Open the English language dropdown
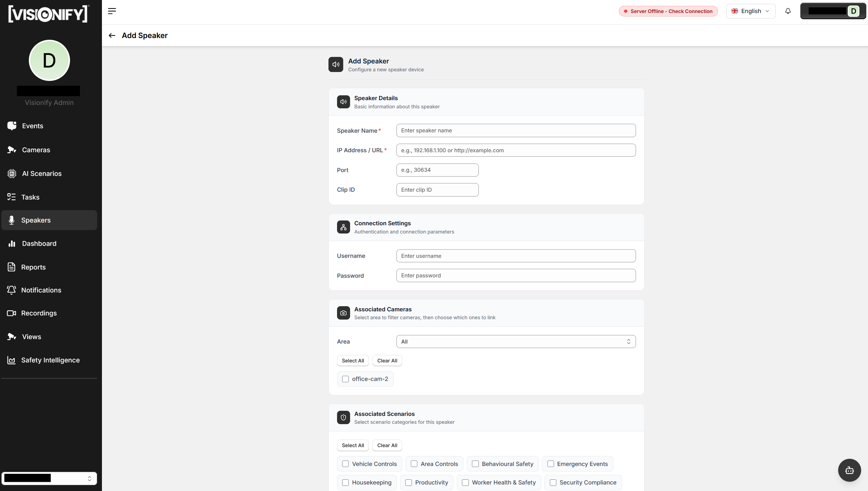The image size is (868, 491). tap(751, 11)
